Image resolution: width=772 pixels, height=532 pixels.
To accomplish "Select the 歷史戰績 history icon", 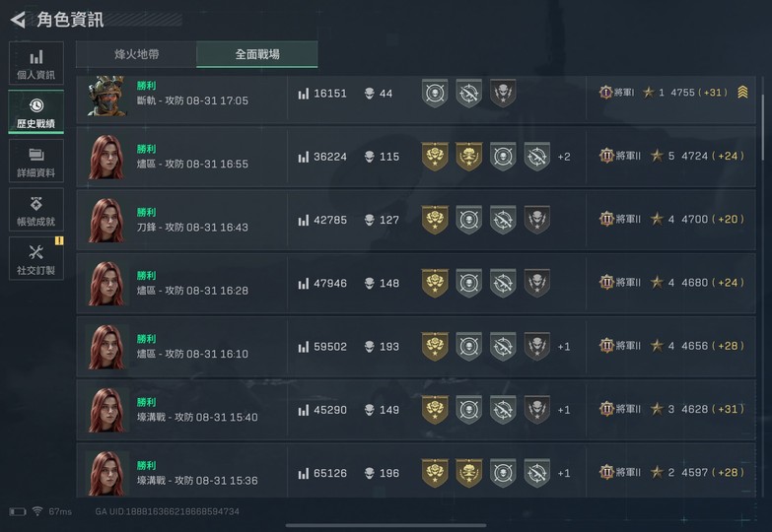I will [35, 111].
